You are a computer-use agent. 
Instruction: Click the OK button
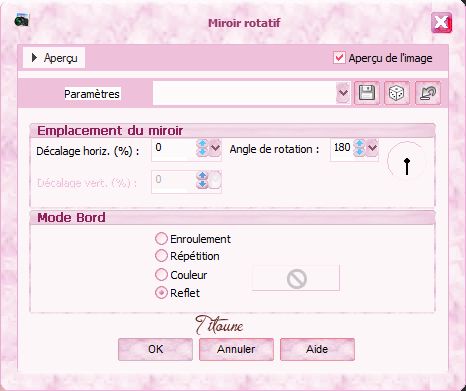[155, 349]
